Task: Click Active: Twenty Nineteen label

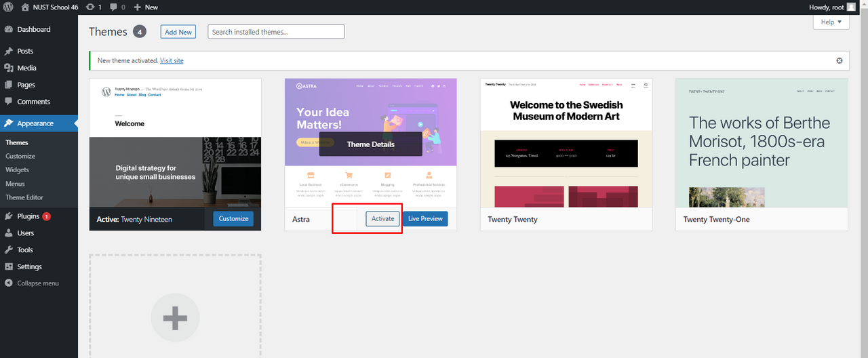Action: [134, 219]
